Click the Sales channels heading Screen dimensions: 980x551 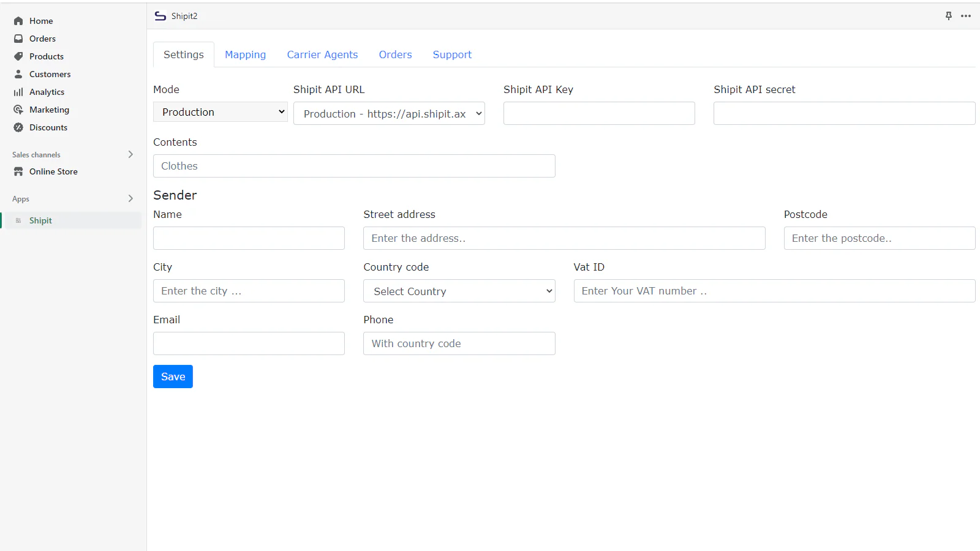tap(36, 155)
